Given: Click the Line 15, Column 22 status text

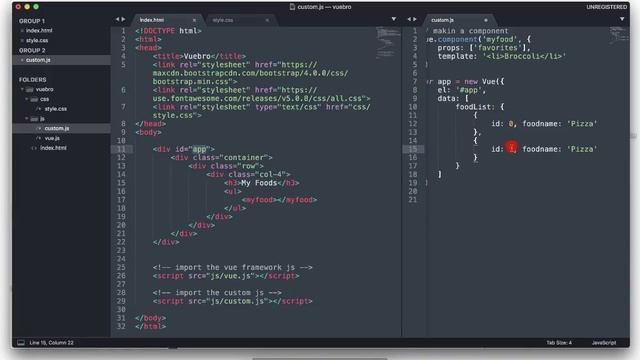Looking at the screenshot, I should [51, 342].
